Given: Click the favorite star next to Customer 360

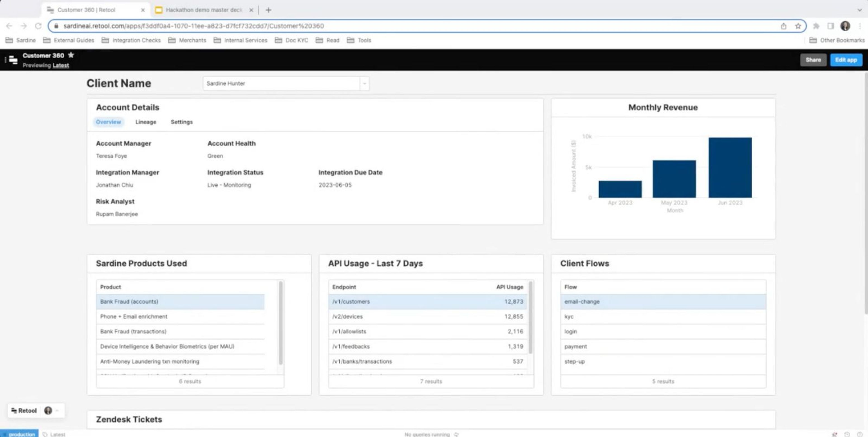Looking at the screenshot, I should [x=71, y=55].
